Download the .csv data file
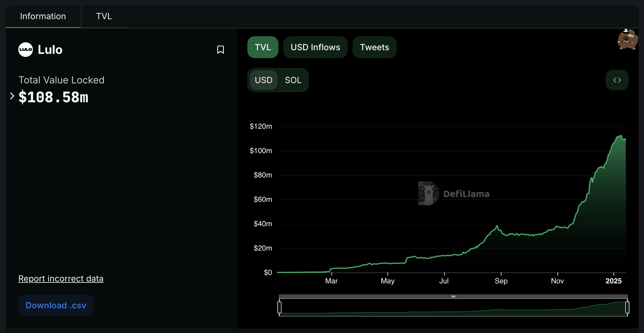Screen dimensions: 644x333 coord(56,305)
